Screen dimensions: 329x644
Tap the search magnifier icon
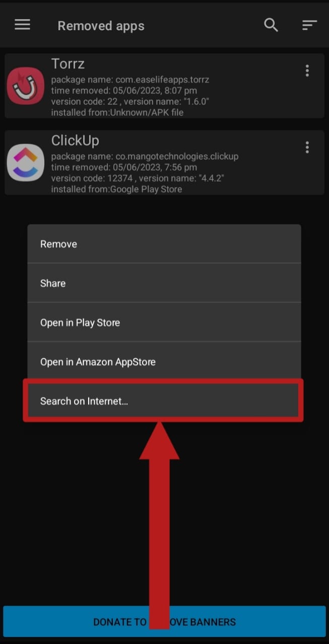pyautogui.click(x=271, y=25)
